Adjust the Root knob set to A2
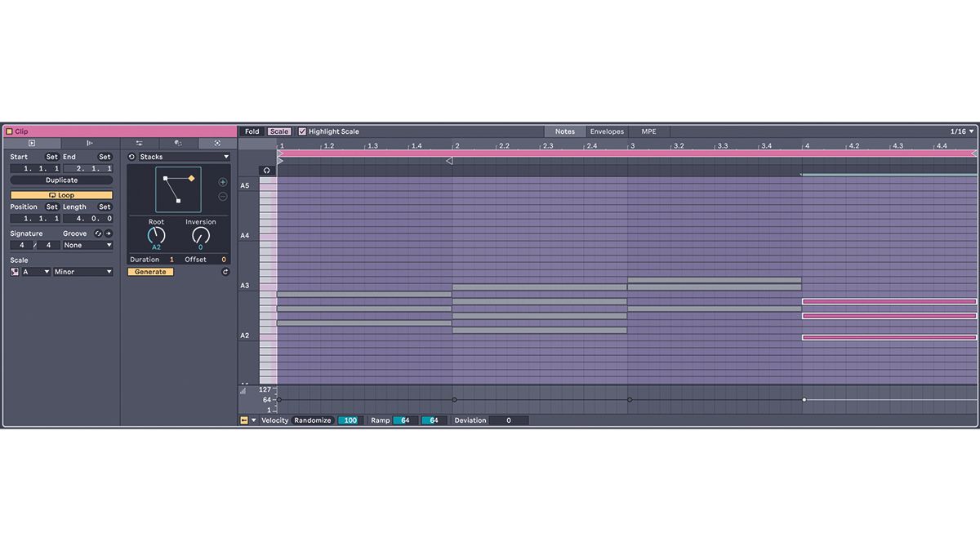980x551 pixels. point(156,235)
